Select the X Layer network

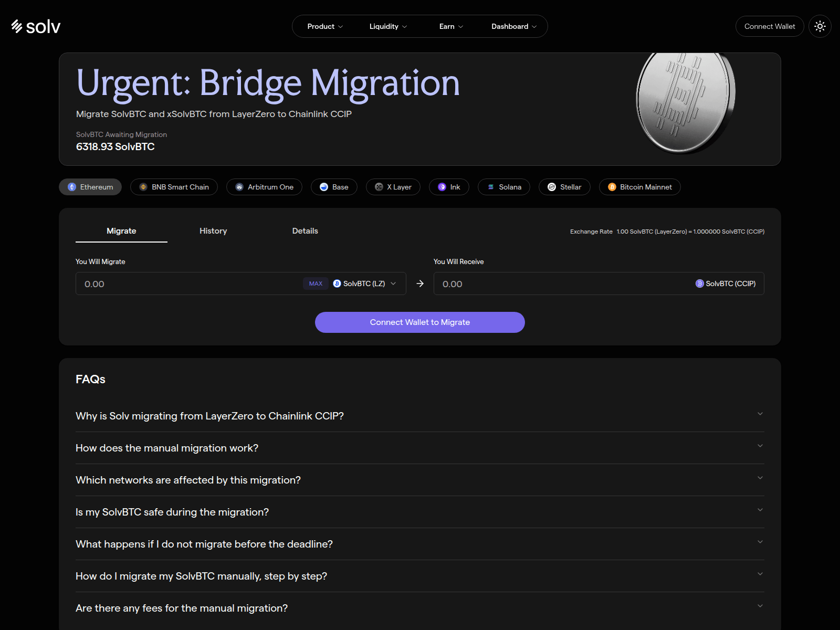point(393,187)
